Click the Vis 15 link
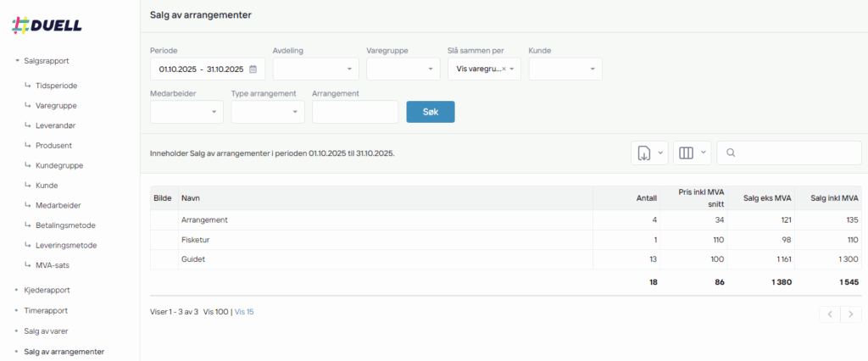 click(244, 312)
